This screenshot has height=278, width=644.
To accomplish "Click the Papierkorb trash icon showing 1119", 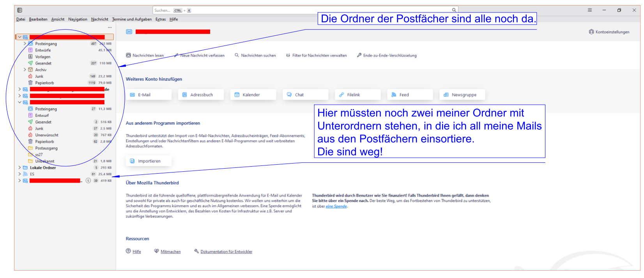I will [30, 83].
